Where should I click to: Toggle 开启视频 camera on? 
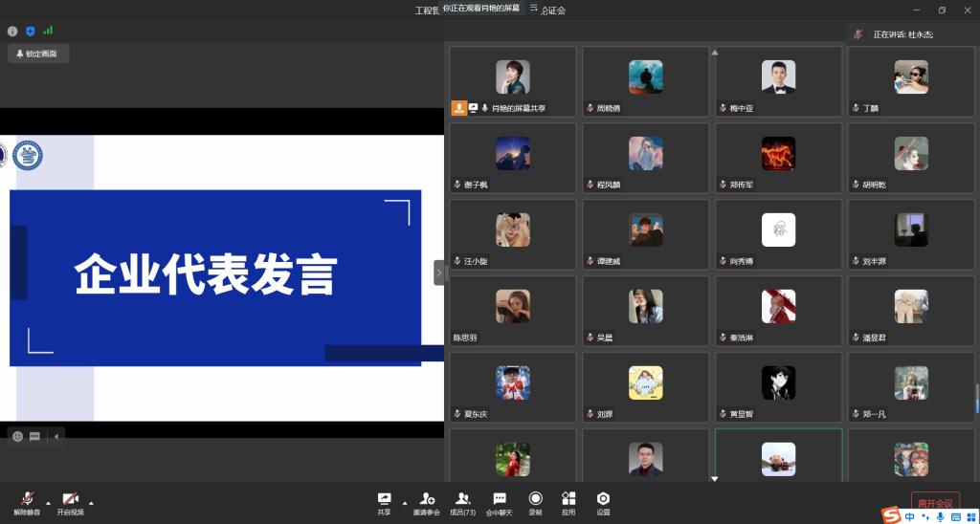pyautogui.click(x=70, y=502)
